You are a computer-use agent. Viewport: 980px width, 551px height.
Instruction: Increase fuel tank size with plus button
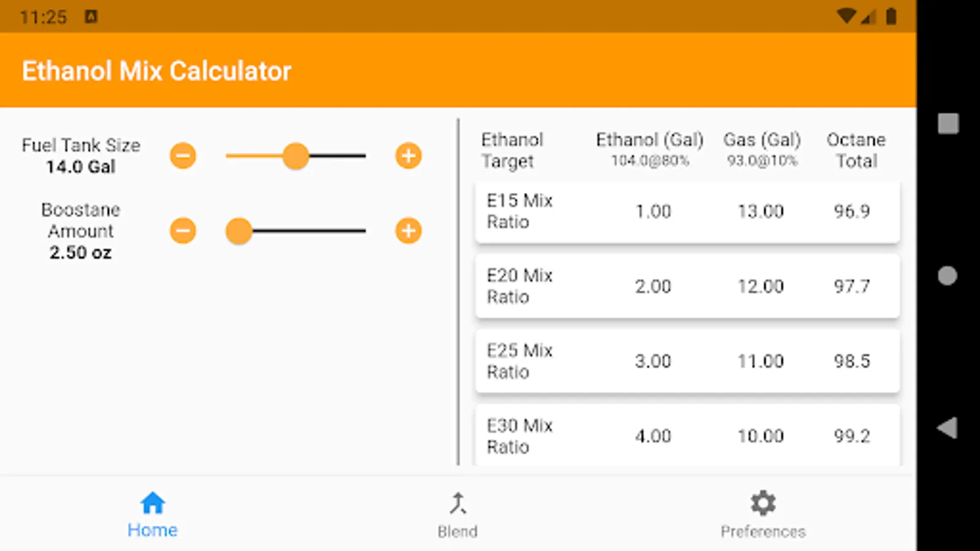click(409, 156)
